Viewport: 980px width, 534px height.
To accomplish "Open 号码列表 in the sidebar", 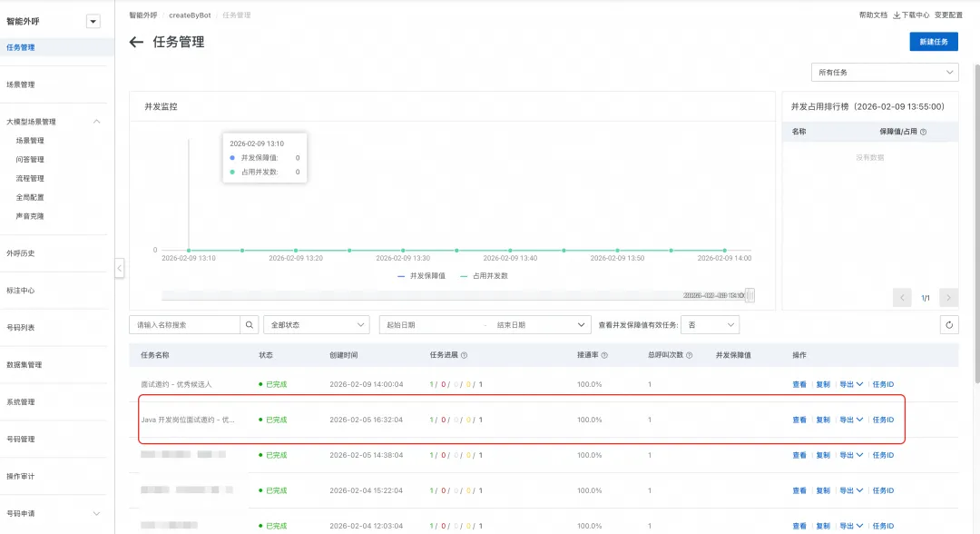I will (x=21, y=328).
